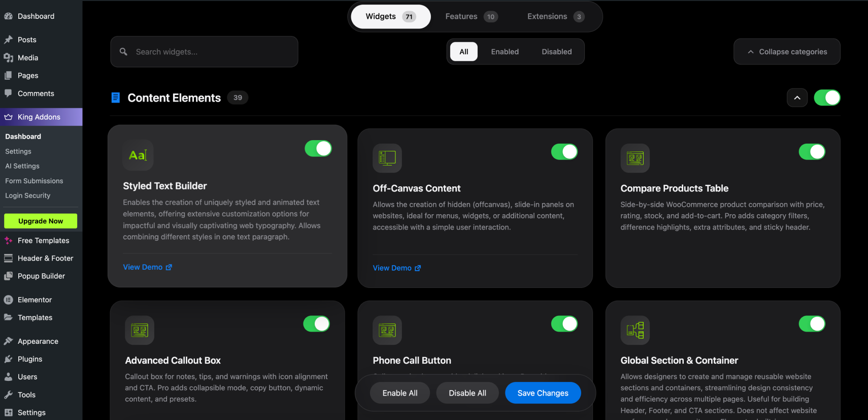Click the Styled Text Builder title
The image size is (868, 420).
(165, 186)
